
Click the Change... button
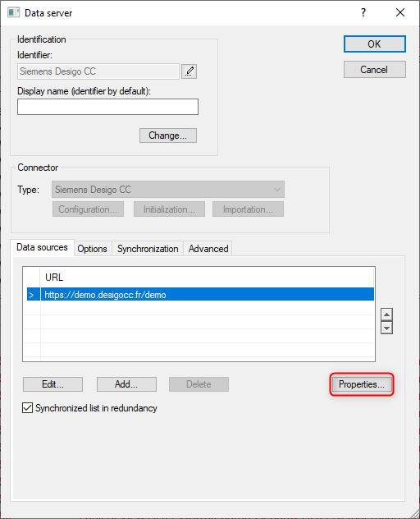point(168,135)
